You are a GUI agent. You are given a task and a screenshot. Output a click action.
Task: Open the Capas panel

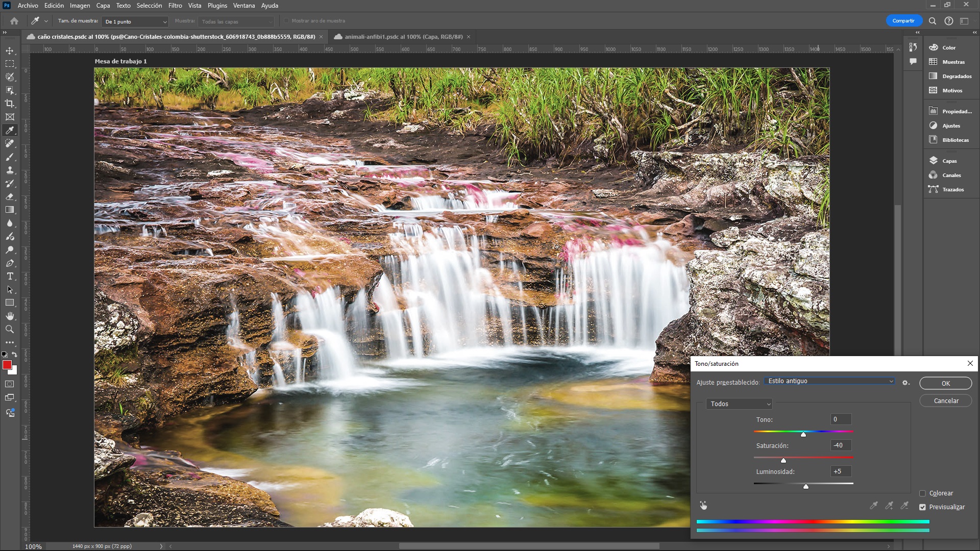click(x=949, y=161)
